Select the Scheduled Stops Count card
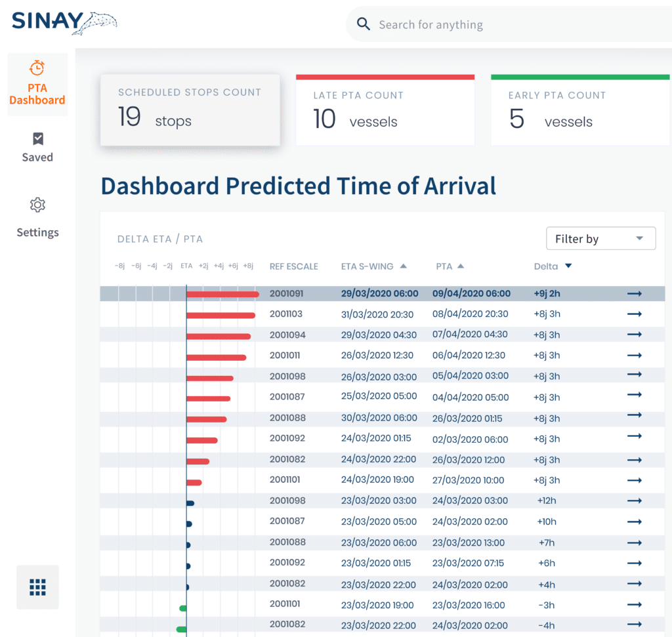Viewport: 672px width, 637px height. point(190,110)
